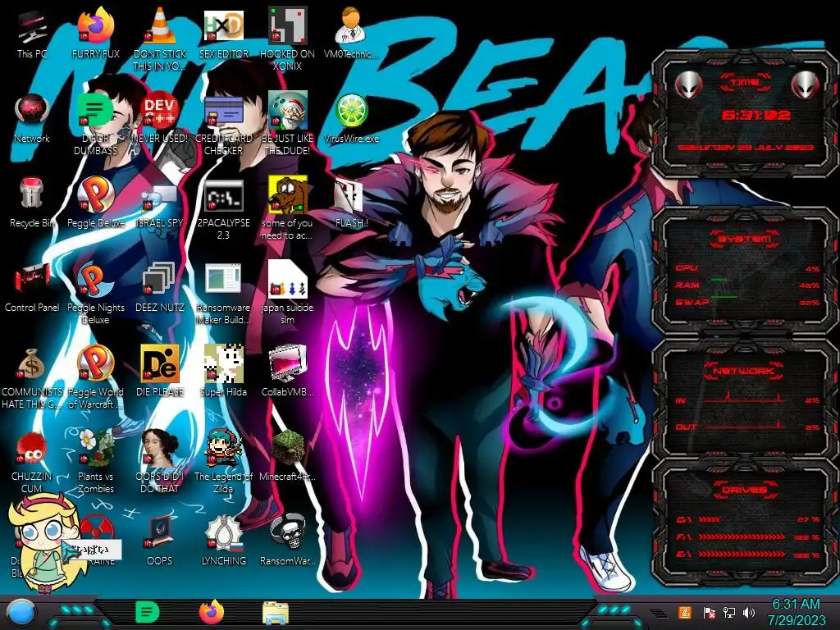Open the network tray icon
This screenshot has height=630, width=840.
tap(728, 613)
